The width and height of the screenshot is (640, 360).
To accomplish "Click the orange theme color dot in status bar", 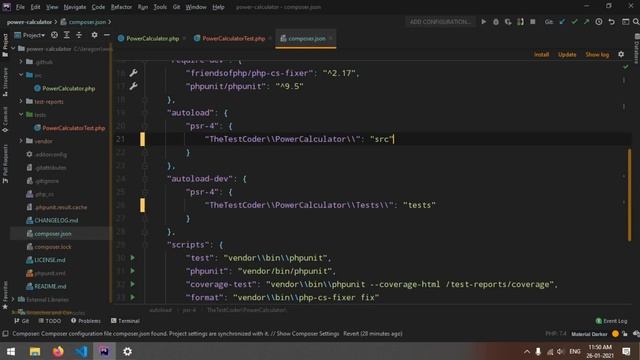I will 615,334.
